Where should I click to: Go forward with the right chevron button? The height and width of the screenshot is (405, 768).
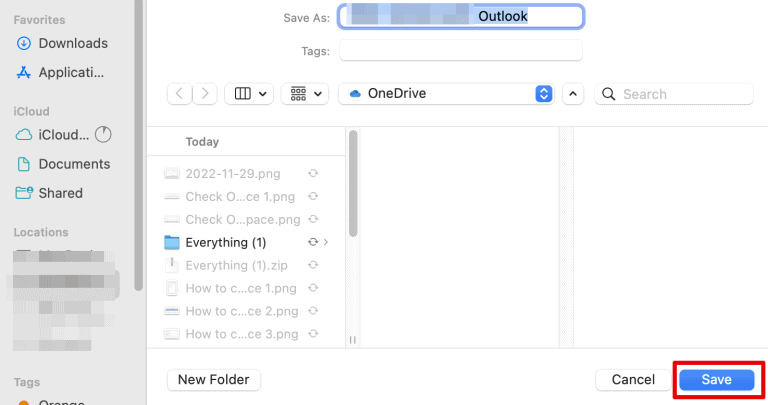(205, 94)
